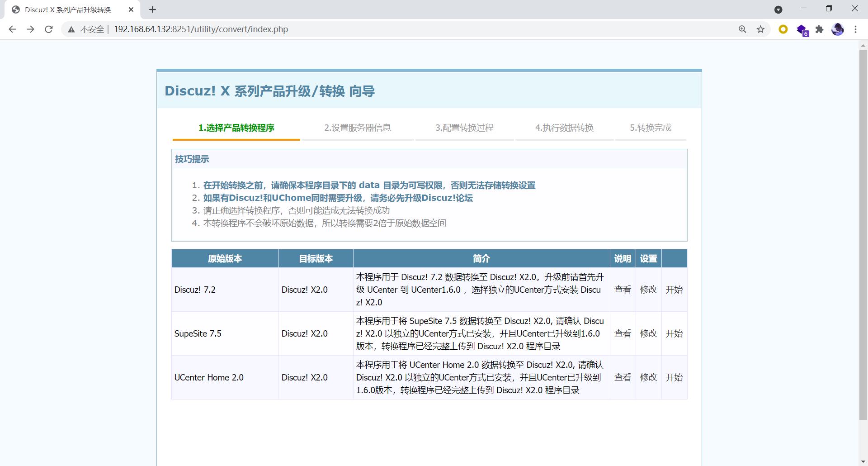868x466 pixels.
Task: Click the 简介 column header
Action: point(481,259)
